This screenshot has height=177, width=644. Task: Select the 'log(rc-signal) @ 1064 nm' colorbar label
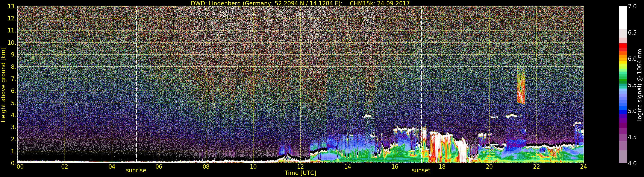[x=639, y=85]
